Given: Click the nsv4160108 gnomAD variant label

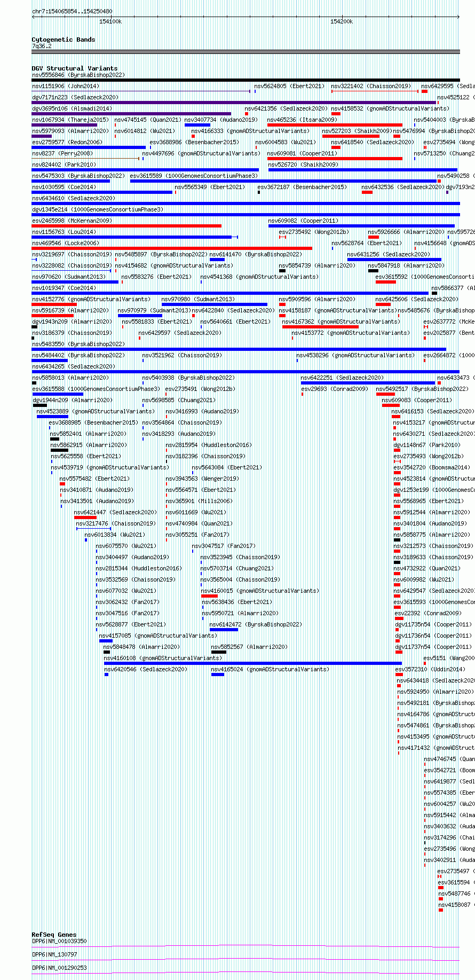Looking at the screenshot, I should (163, 658).
